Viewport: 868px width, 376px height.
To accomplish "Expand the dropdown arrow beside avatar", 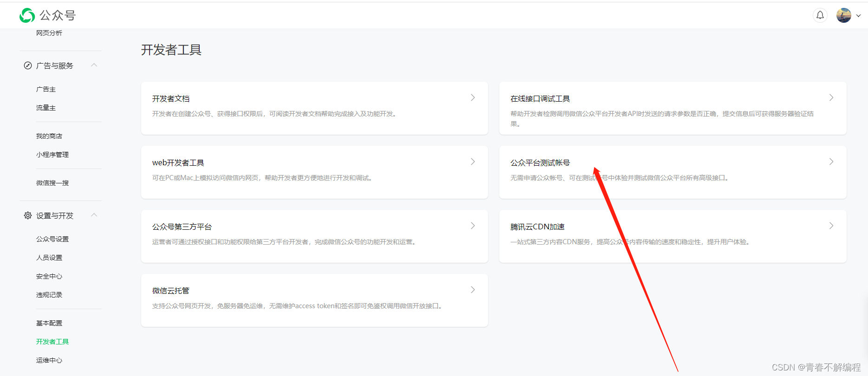I will (858, 16).
